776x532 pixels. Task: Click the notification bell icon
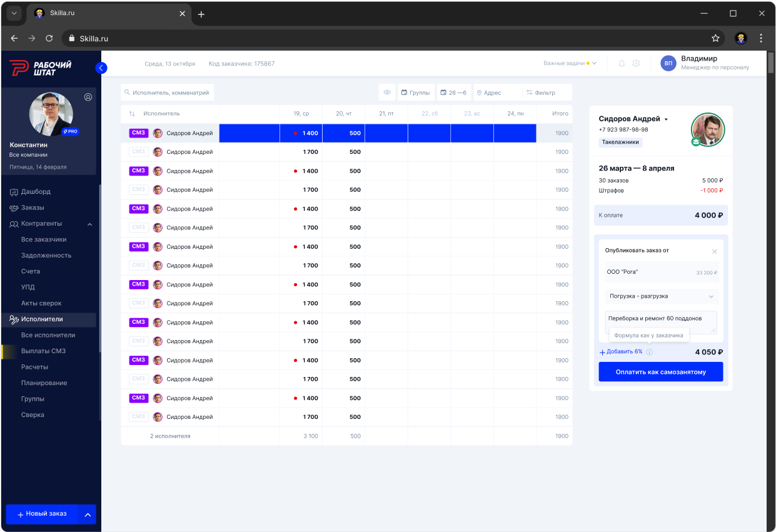[621, 63]
